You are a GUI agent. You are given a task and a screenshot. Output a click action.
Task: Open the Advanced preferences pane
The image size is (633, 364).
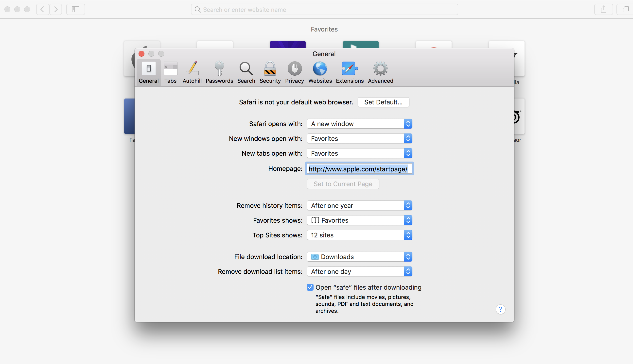coord(380,72)
